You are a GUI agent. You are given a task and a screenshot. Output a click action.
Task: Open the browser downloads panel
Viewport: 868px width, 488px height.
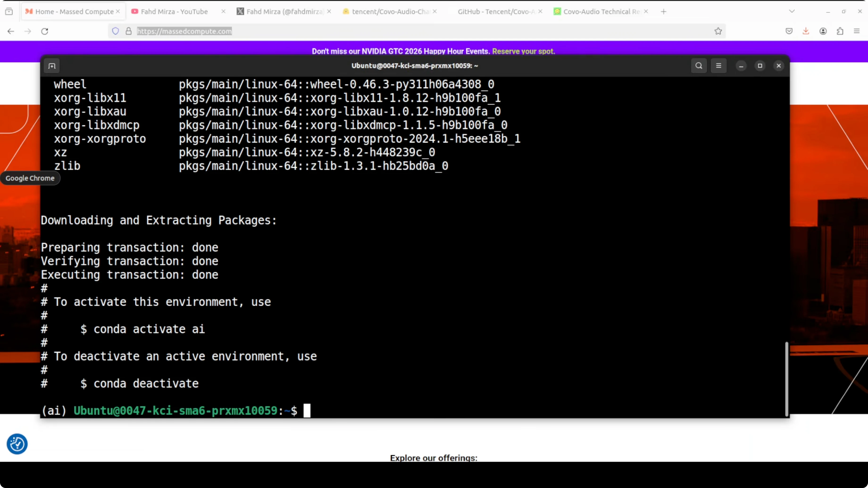[x=806, y=31]
